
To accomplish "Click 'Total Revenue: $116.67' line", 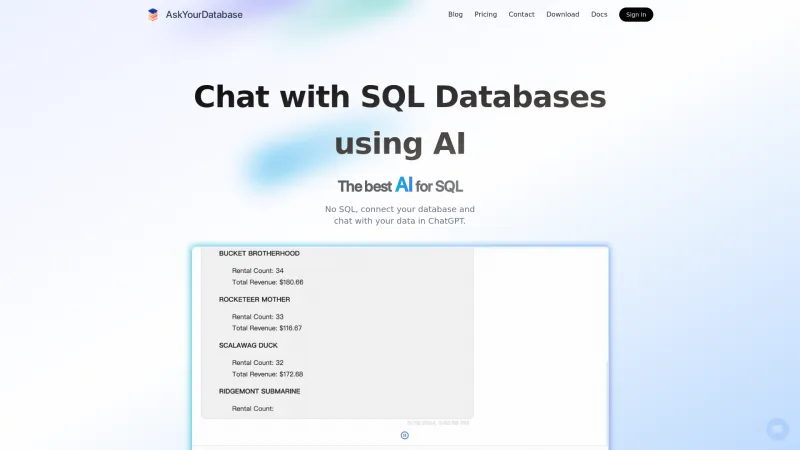I will tap(267, 328).
